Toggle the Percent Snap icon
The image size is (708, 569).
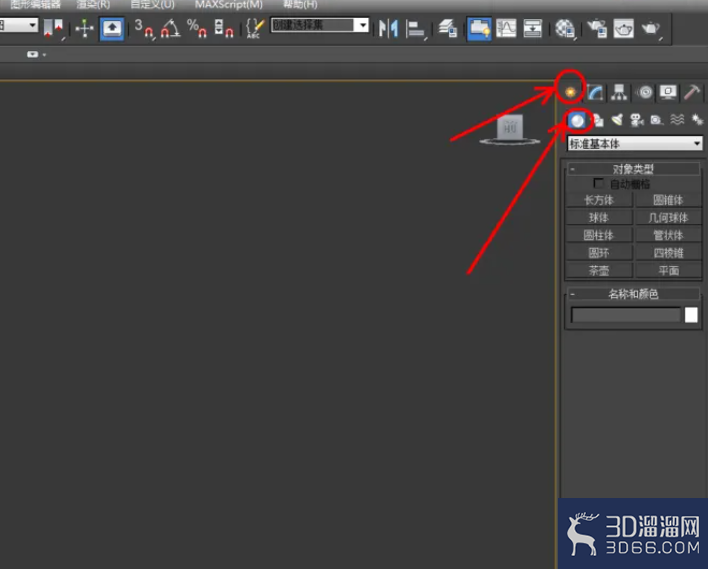click(197, 28)
